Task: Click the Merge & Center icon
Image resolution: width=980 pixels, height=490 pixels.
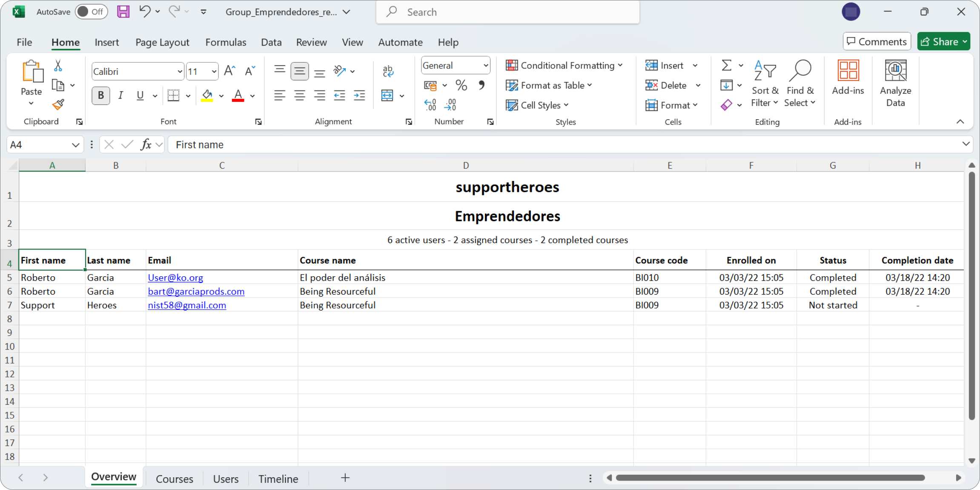Action: point(387,95)
